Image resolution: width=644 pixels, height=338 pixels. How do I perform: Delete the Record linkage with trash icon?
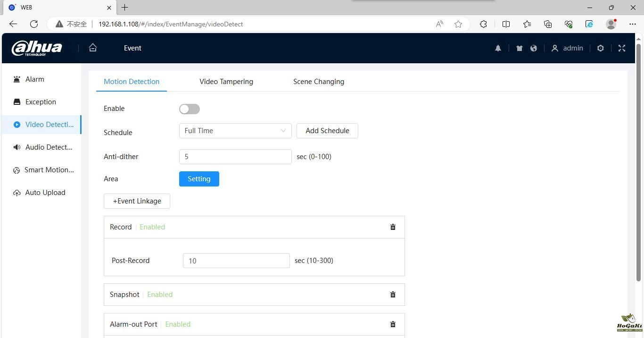[393, 227]
